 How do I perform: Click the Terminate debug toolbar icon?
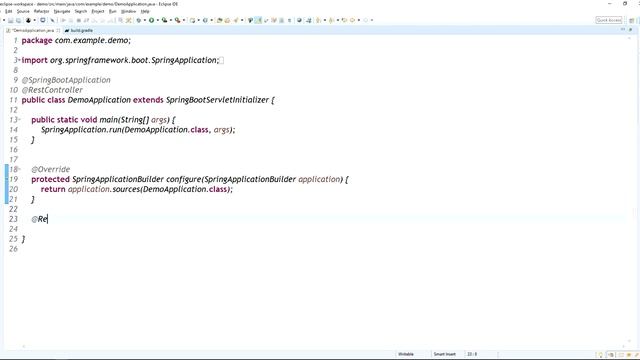pyautogui.click(x=78, y=20)
